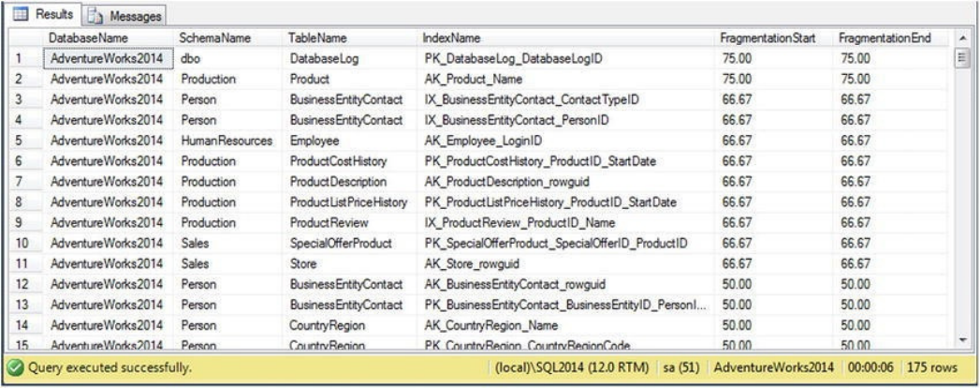Screen dimensions: 980x388
Task: Click the 175 rows status entry
Action: point(933,367)
